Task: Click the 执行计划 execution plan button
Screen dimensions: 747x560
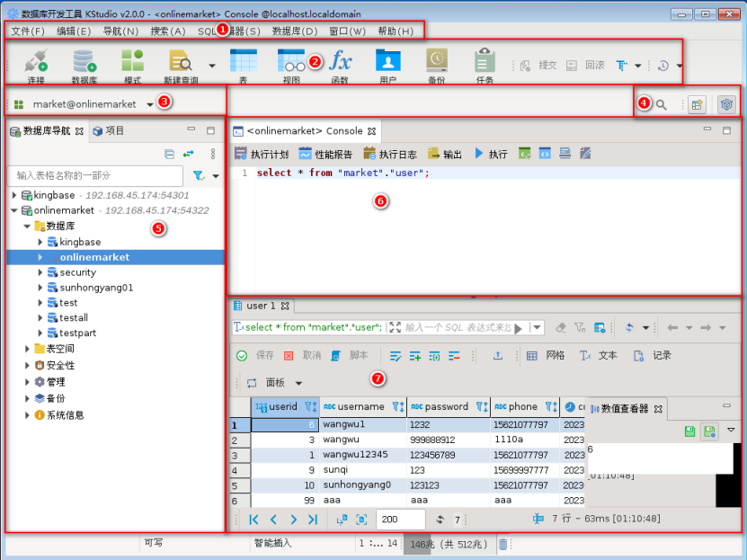Action: pos(262,154)
